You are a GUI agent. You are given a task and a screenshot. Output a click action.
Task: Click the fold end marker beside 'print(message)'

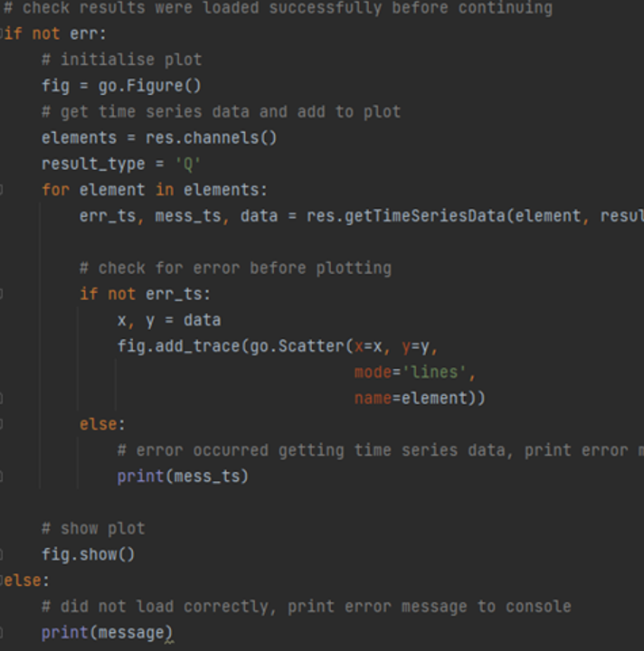(3, 633)
